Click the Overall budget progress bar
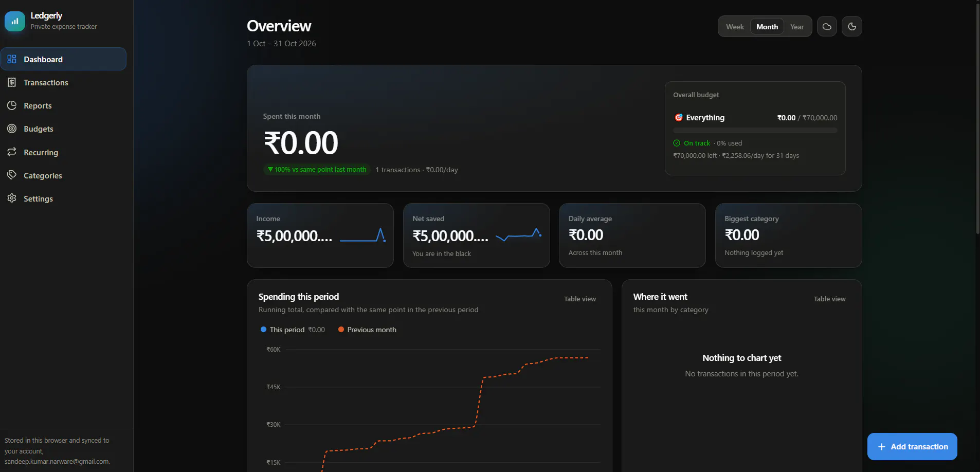The width and height of the screenshot is (980, 472). pos(755,131)
